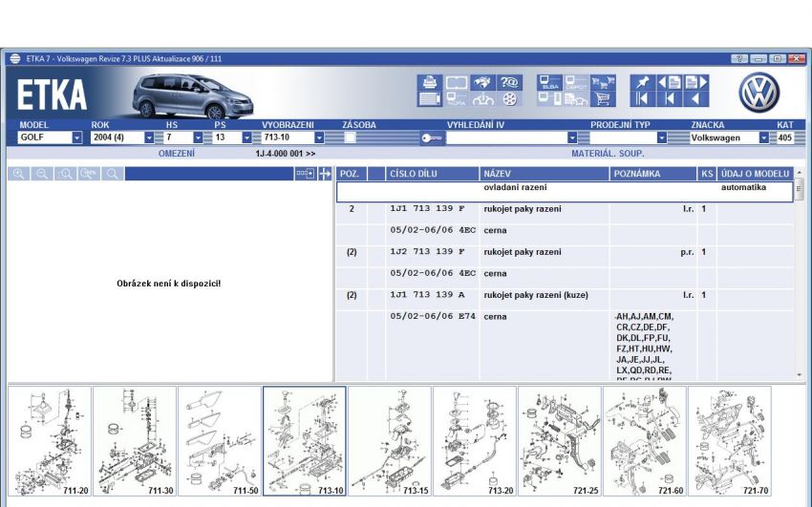Click the empty frame icon beside the printer
The image size is (812, 507).
click(x=457, y=82)
